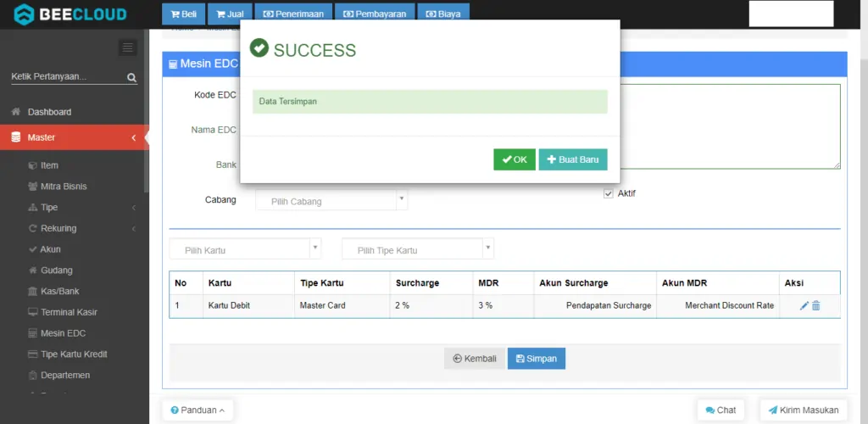Open the Pembayaran top menu

pos(375,14)
